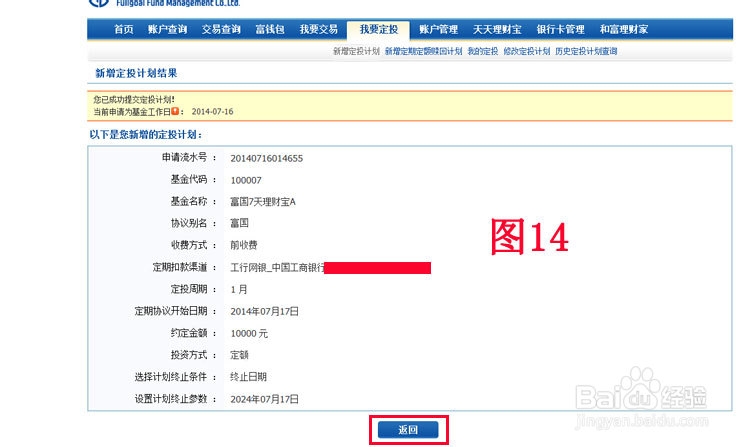Click the 新增定投计划结果 heading
This screenshot has height=447, width=750.
coord(136,73)
